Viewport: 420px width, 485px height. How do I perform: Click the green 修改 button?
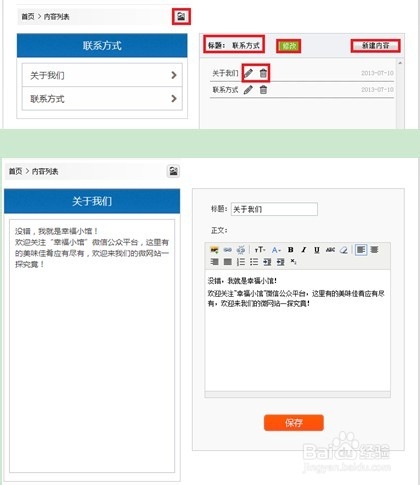tap(289, 46)
